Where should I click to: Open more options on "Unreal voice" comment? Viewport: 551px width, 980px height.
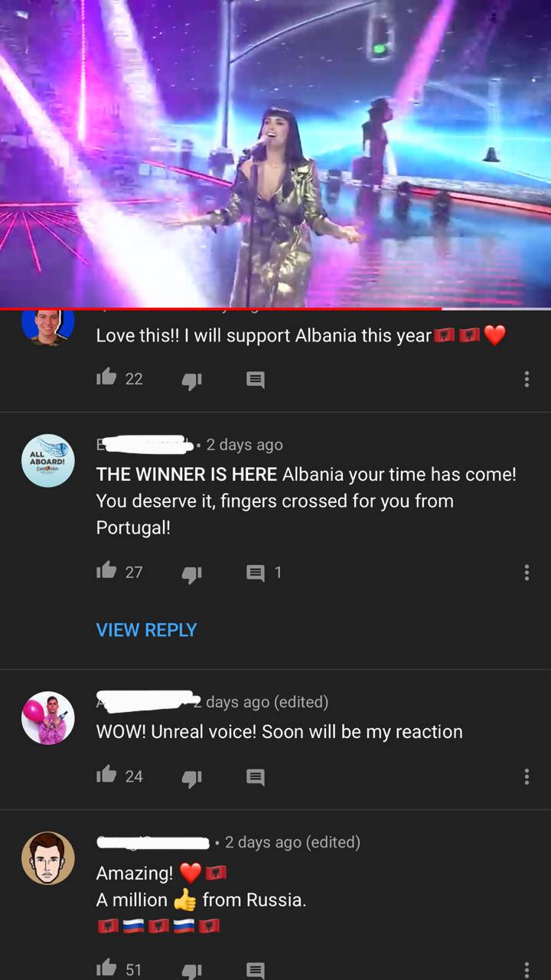527,776
